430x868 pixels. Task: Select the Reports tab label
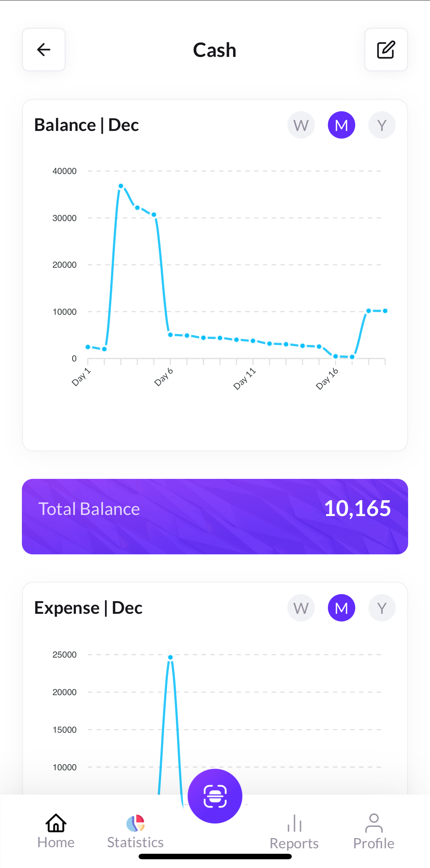coord(294,843)
